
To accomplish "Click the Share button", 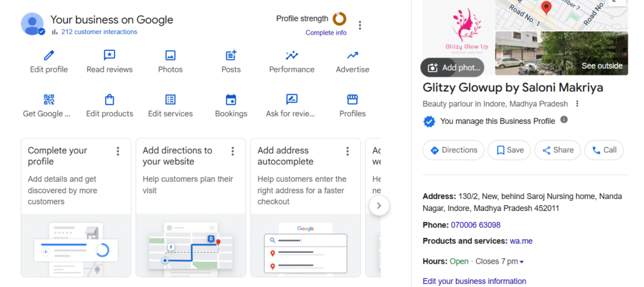I will (557, 150).
